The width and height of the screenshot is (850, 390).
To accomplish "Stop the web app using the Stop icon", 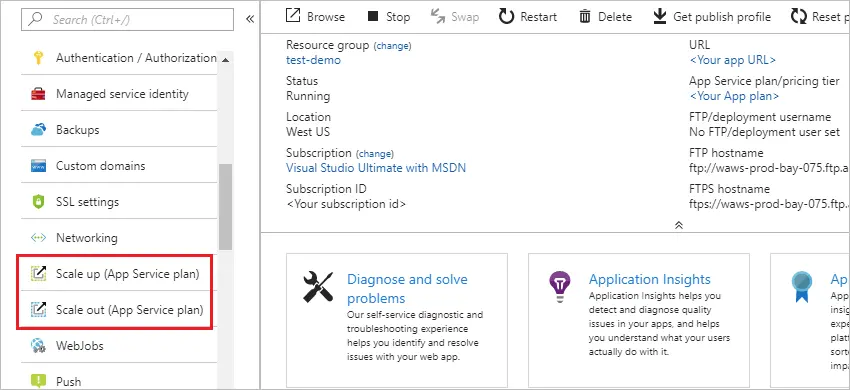I will tap(373, 16).
